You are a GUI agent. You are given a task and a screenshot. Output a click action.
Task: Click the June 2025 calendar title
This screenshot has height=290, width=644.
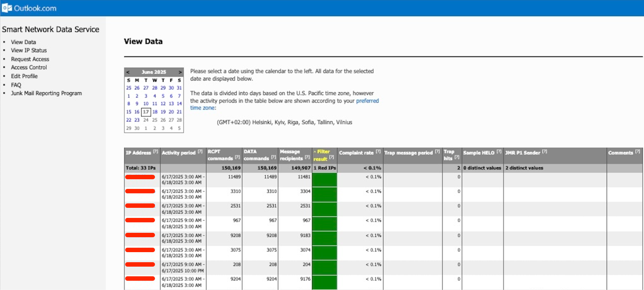tap(154, 72)
